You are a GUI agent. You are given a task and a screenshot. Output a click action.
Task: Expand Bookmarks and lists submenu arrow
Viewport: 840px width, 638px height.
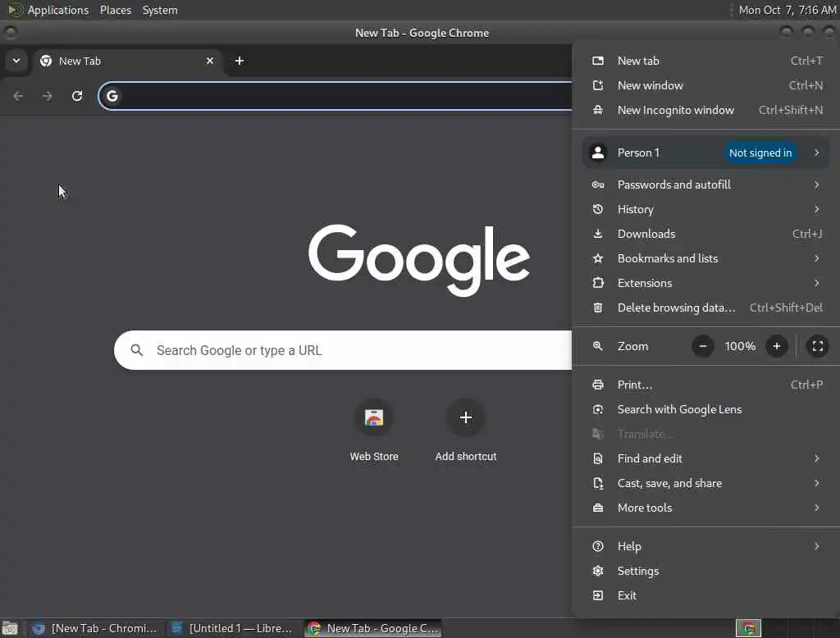pyautogui.click(x=816, y=259)
